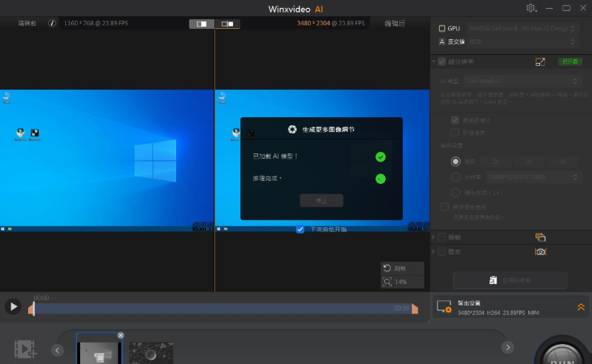Choose the 4x scale option
Image resolution: width=592 pixels, height=364 pixels.
click(x=562, y=162)
